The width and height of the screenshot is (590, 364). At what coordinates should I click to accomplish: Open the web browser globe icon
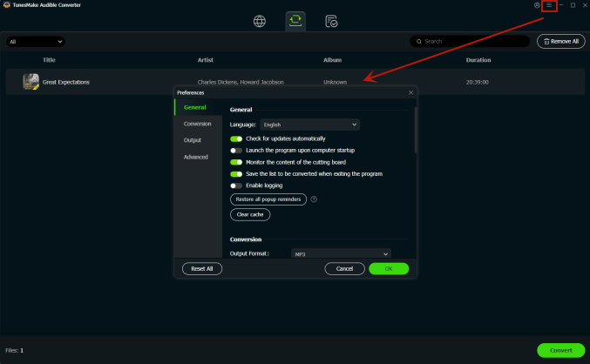tap(259, 22)
